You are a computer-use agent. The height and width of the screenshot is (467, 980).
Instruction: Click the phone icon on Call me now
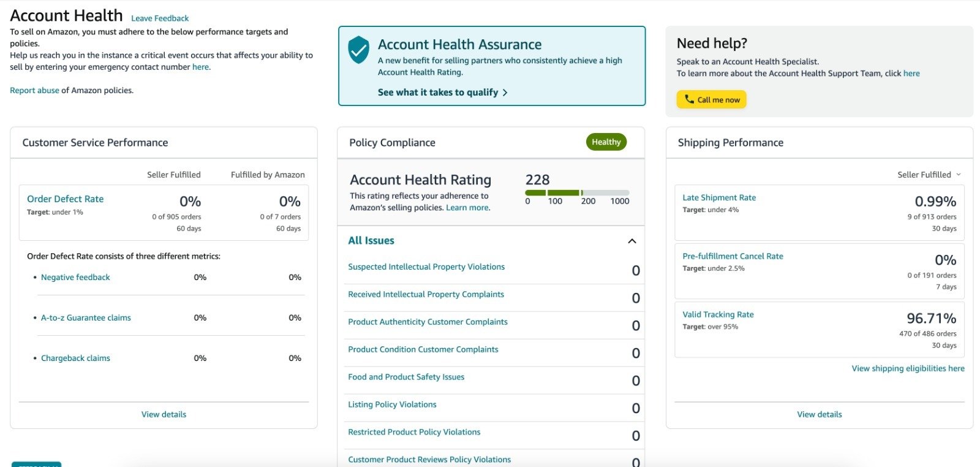click(x=689, y=99)
